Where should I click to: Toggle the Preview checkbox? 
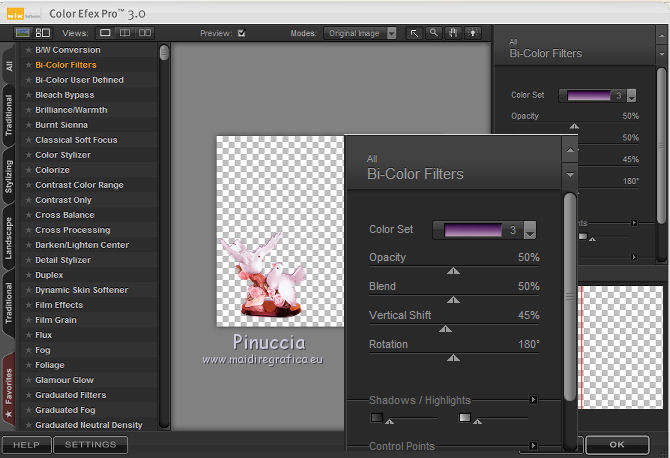241,33
